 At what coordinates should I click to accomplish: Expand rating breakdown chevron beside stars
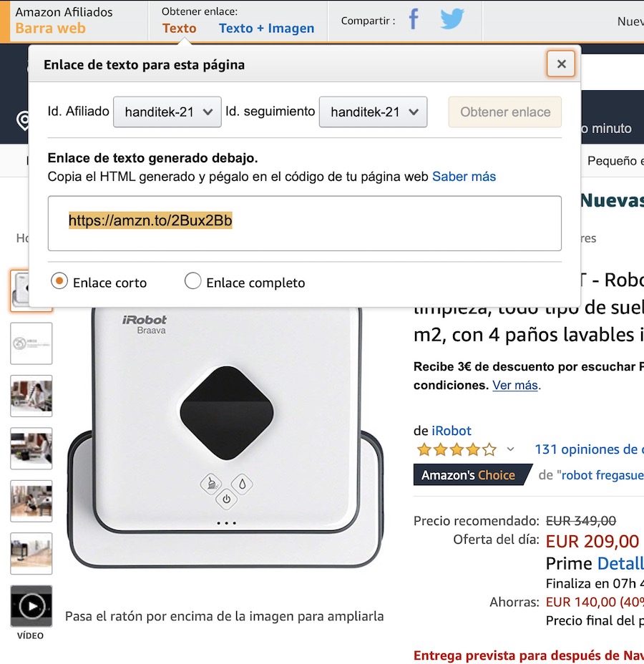click(x=511, y=449)
